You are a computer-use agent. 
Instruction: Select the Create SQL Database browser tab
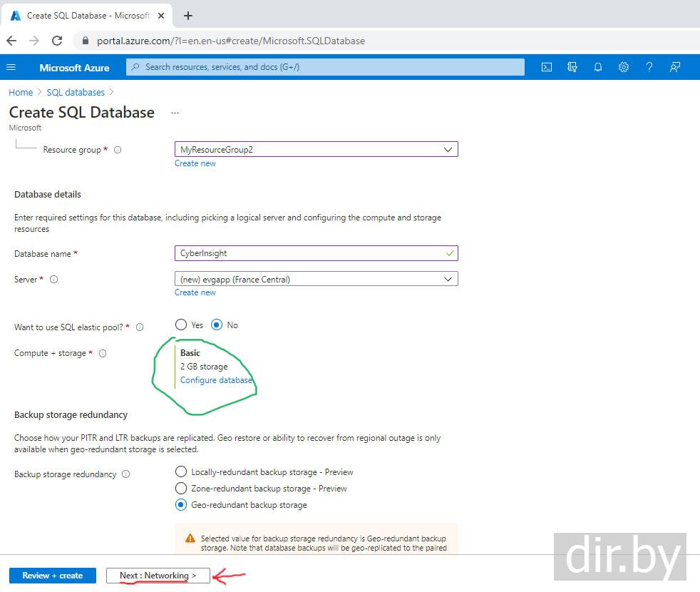click(88, 16)
